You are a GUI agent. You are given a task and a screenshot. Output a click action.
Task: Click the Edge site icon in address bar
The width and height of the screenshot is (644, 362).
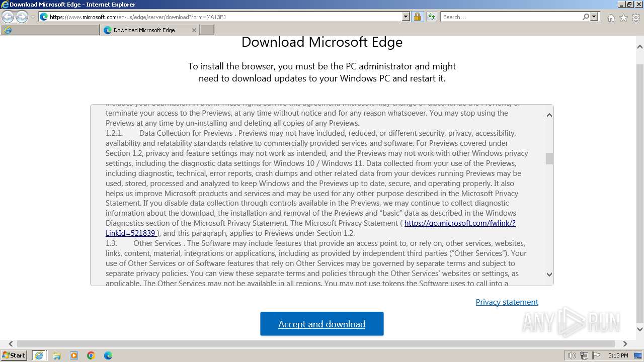[x=44, y=17]
